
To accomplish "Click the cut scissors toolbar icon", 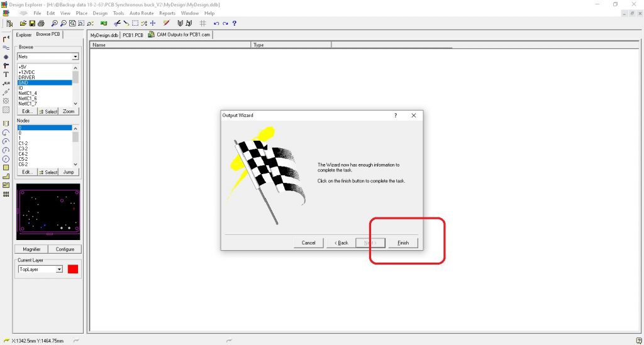I will click(x=118, y=23).
